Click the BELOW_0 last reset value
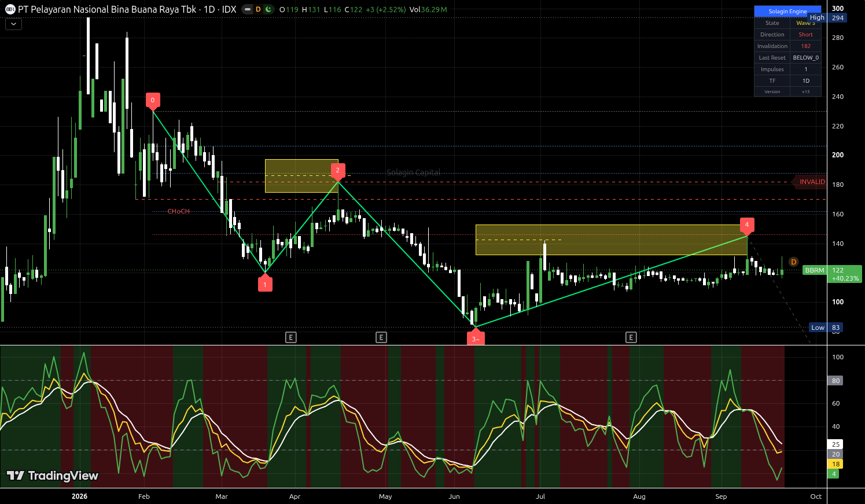 [806, 58]
